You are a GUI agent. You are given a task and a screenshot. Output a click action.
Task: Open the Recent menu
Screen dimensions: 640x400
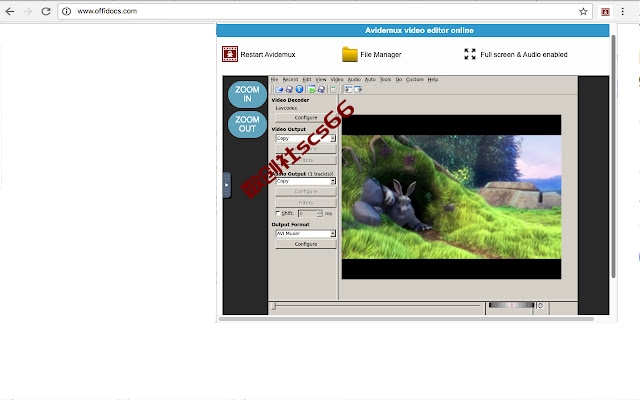coord(290,80)
